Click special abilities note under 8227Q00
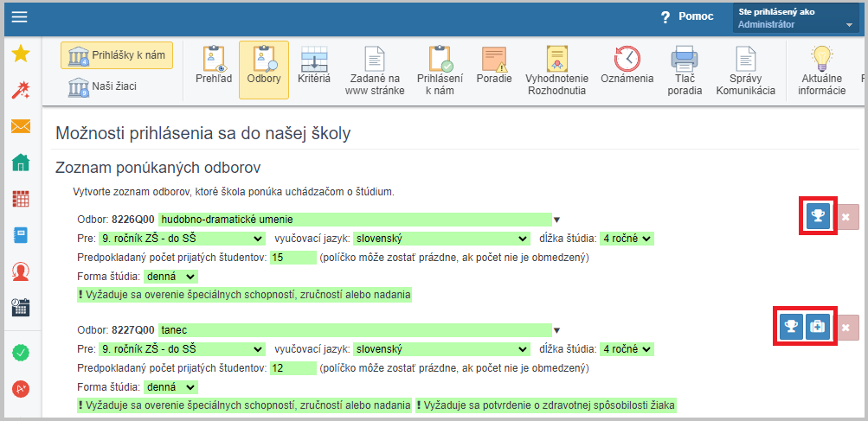Viewport: 868px width, 421px height. (244, 406)
